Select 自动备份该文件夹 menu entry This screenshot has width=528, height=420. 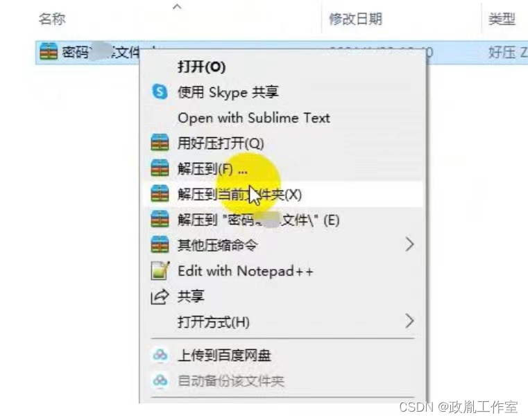pos(231,380)
